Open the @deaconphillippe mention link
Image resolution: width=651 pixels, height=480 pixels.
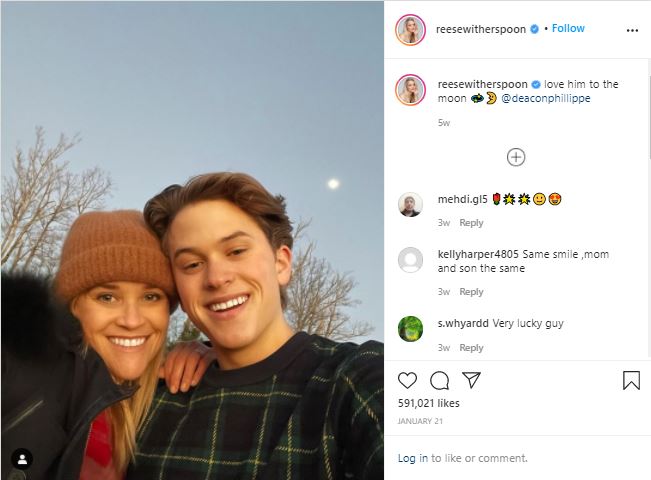point(546,98)
